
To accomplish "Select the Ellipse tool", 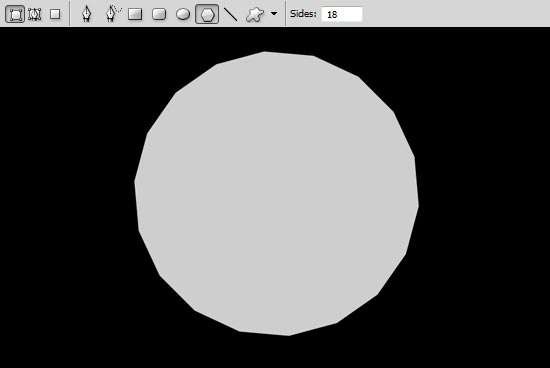I will click(183, 14).
